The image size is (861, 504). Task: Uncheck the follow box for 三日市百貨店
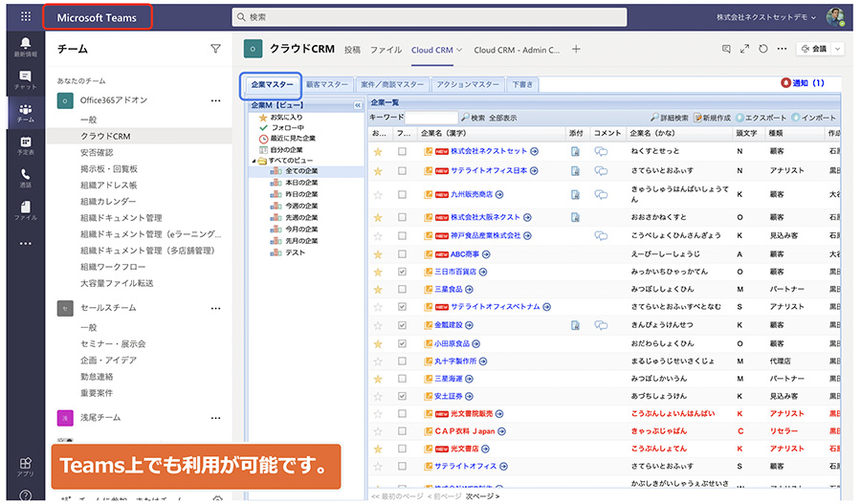pos(402,272)
